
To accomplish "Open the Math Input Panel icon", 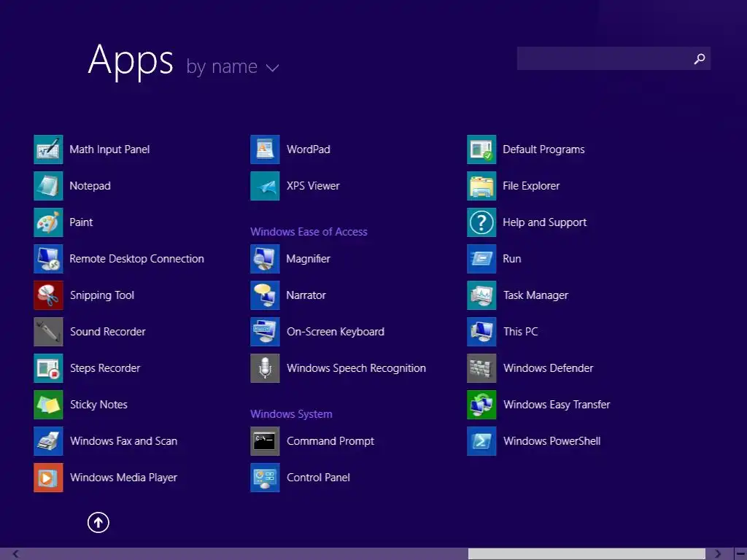I will pos(48,149).
